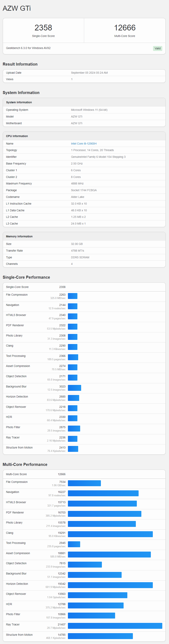Screen dimensions: 169x644
Task: Click the single-core Photo Filter bar
Action: tap(74, 429)
